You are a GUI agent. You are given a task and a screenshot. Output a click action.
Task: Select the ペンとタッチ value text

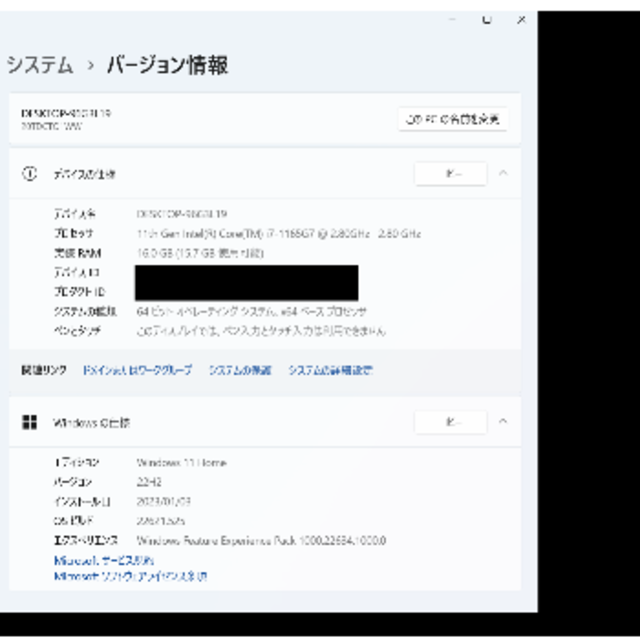pyautogui.click(x=261, y=331)
